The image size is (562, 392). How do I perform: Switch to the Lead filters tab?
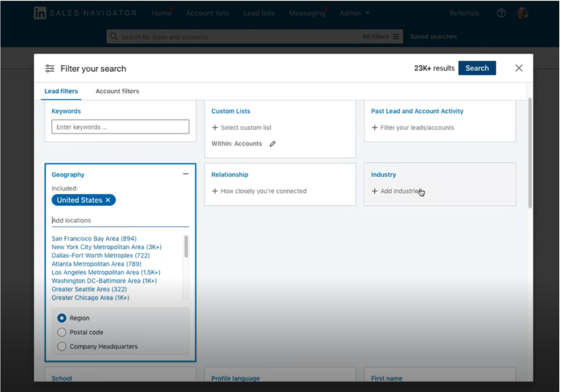(x=61, y=91)
